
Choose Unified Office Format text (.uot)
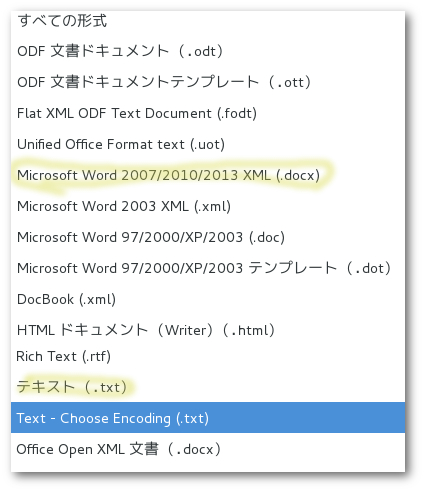tap(208, 144)
